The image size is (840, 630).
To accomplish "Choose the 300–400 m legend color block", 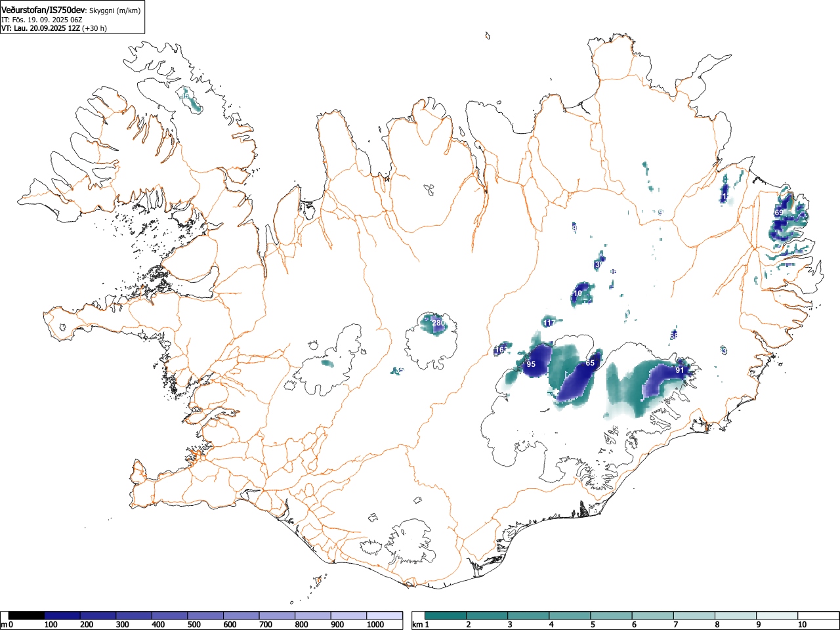I will 134,616.
